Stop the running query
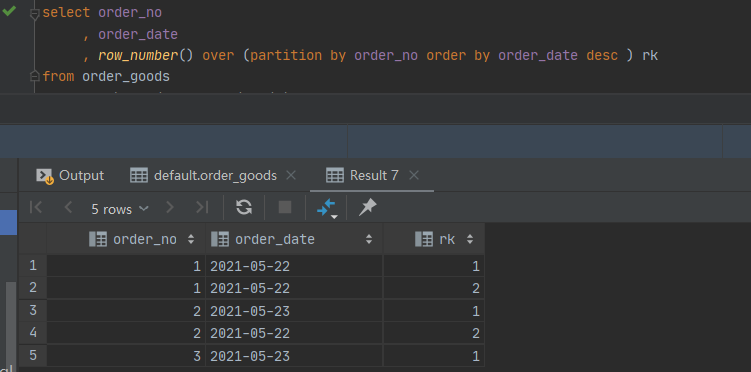The image size is (751, 372). [x=285, y=207]
